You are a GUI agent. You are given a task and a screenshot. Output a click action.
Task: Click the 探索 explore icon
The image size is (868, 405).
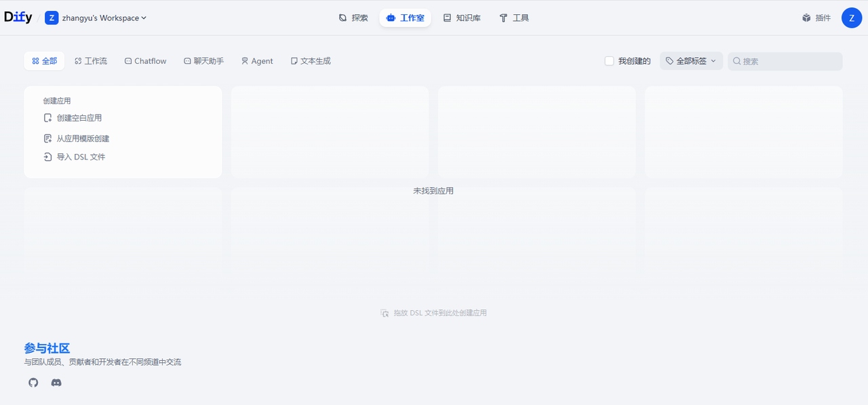(x=343, y=18)
